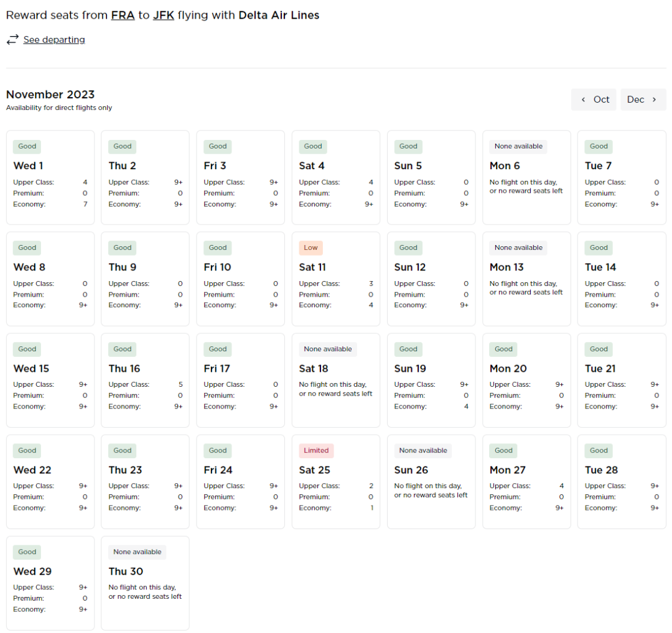Select the Mon 27 date card
The height and width of the screenshot is (633, 672).
526,481
